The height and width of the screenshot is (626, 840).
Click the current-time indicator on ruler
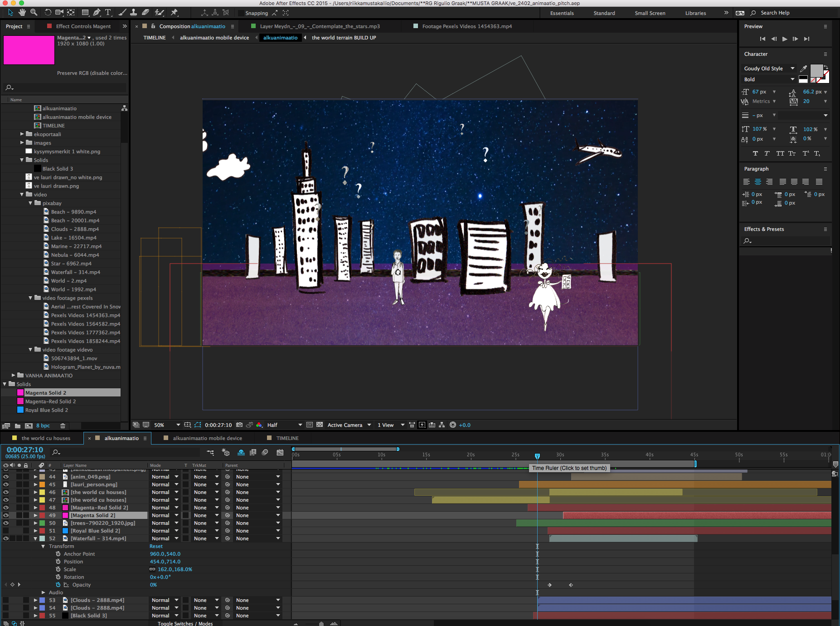(x=537, y=456)
